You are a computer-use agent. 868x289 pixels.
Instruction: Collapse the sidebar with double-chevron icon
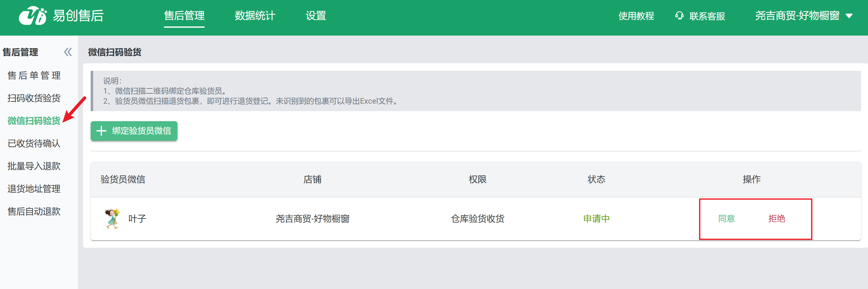[68, 52]
